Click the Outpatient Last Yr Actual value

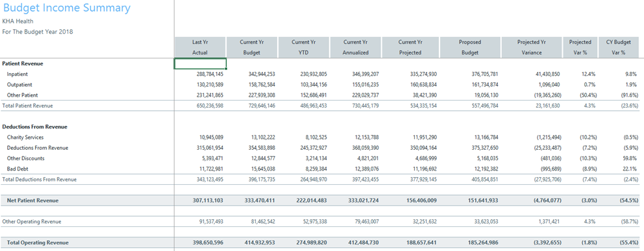point(210,84)
